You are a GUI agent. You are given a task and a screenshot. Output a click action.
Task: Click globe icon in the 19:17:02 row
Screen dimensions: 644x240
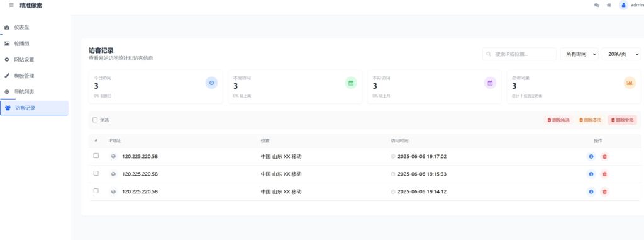coord(113,156)
